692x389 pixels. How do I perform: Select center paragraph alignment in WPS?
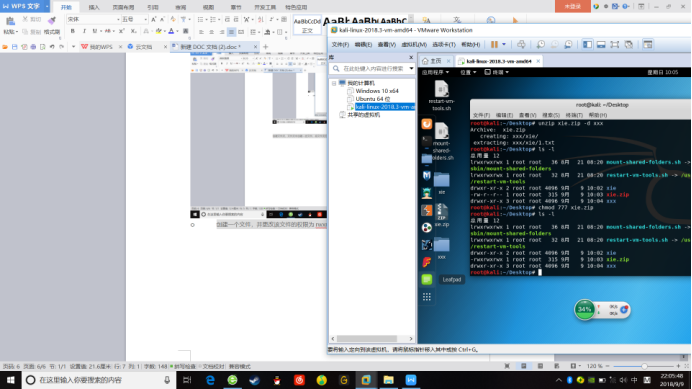pyautogui.click(x=211, y=32)
